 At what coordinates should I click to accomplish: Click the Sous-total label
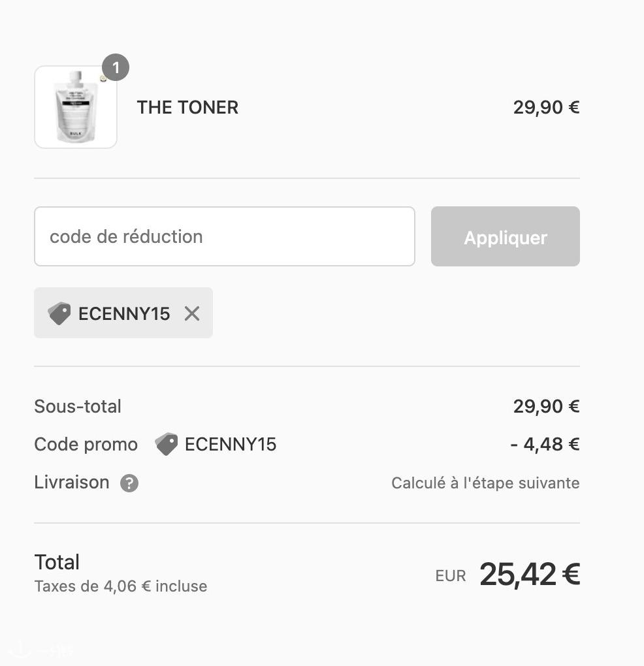(x=78, y=407)
